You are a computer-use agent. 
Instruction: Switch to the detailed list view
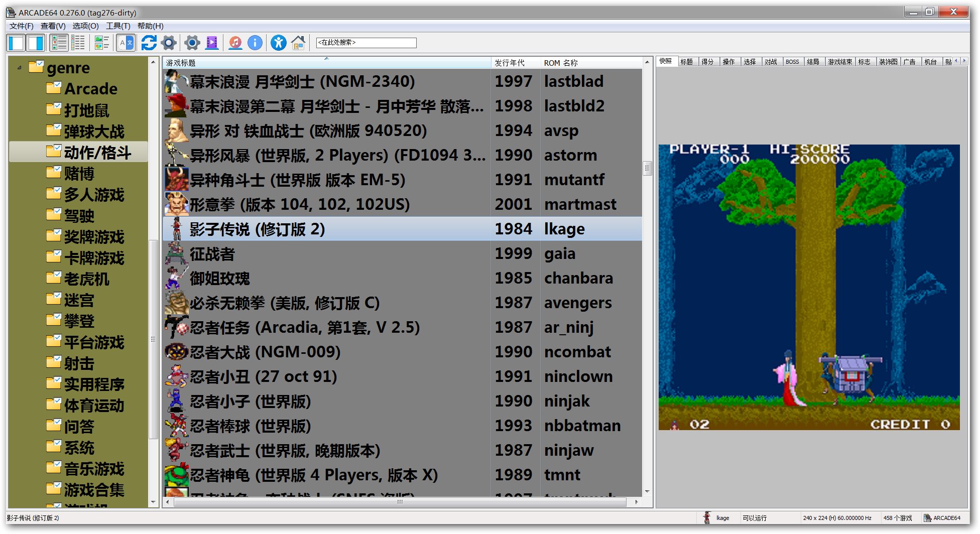59,43
